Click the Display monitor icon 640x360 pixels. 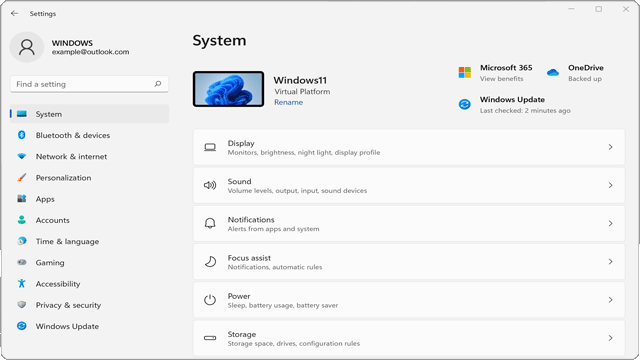pos(210,147)
